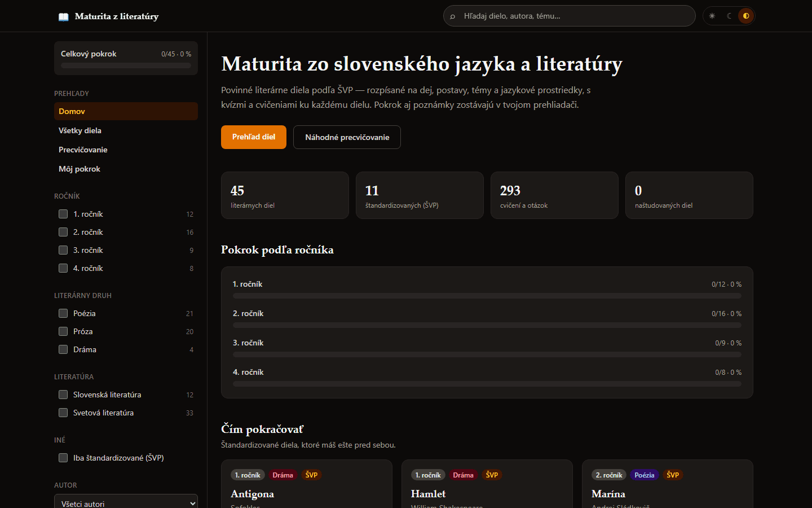Open Môj pokrok in sidebar
This screenshot has width=812, height=508.
126,169
